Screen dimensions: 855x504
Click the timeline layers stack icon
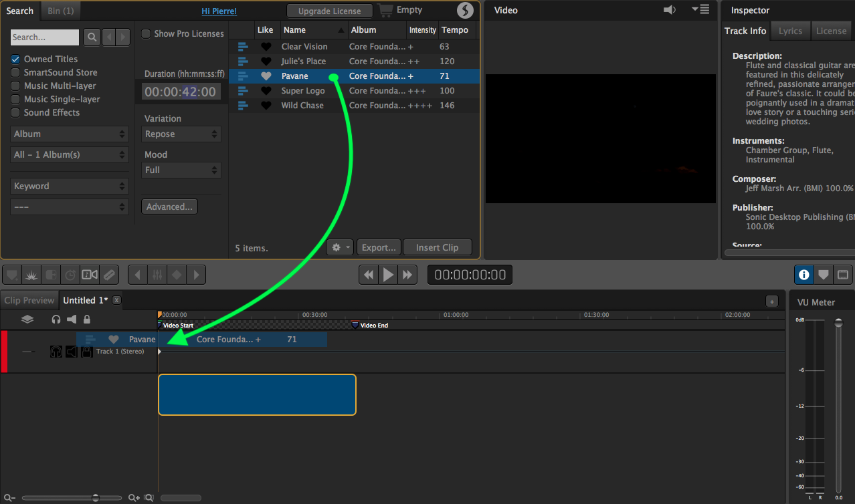[x=27, y=320]
